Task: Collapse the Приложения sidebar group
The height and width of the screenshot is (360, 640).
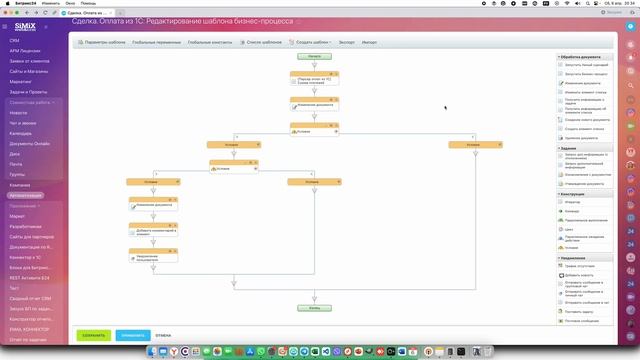Action: click(x=24, y=206)
